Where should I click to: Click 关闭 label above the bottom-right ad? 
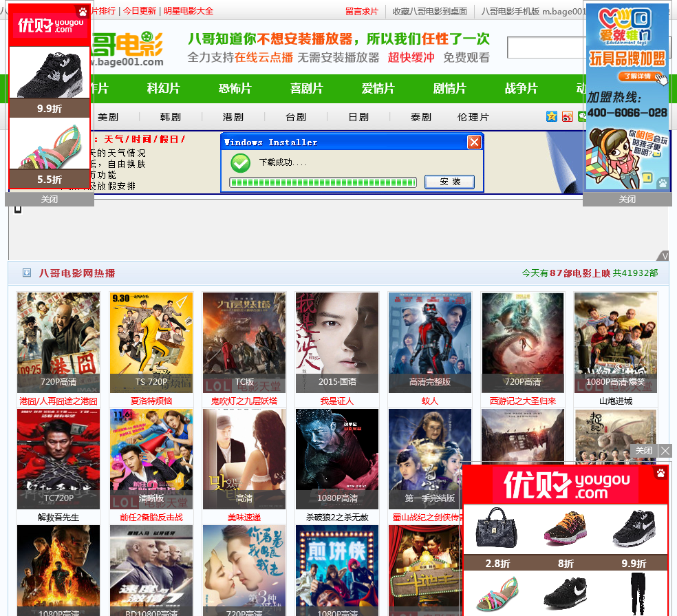[x=644, y=451]
